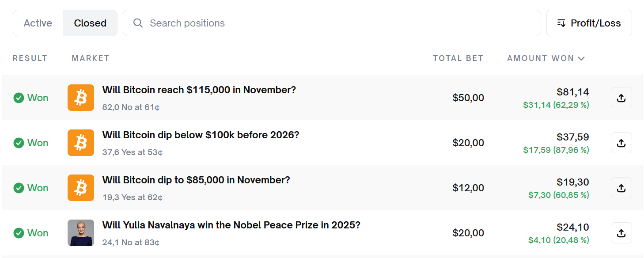Share the Yulia Navalnaya Nobel position
The image size is (644, 258).
[x=621, y=233]
